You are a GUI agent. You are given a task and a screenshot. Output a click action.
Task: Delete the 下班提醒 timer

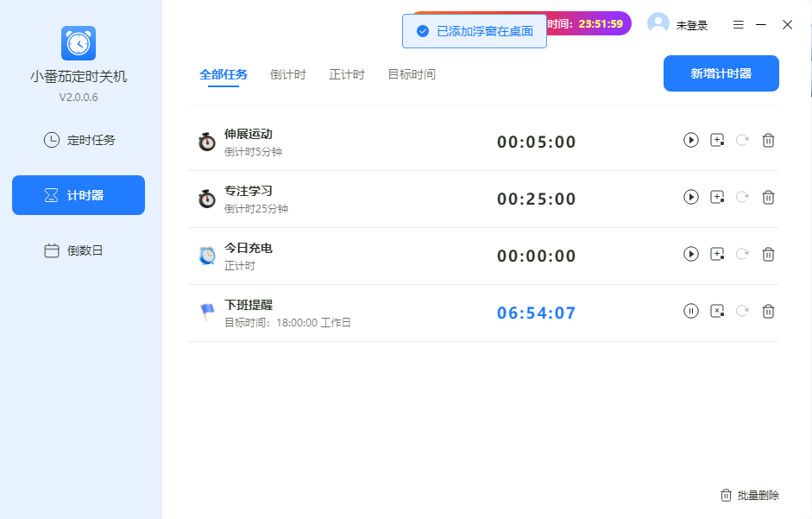pyautogui.click(x=768, y=311)
